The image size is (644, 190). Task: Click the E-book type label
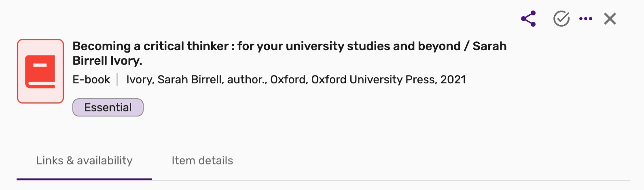point(91,80)
